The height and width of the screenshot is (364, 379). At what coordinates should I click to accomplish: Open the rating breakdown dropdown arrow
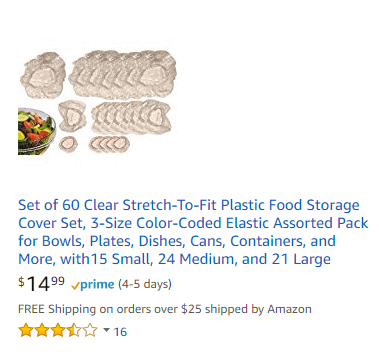[x=106, y=330]
